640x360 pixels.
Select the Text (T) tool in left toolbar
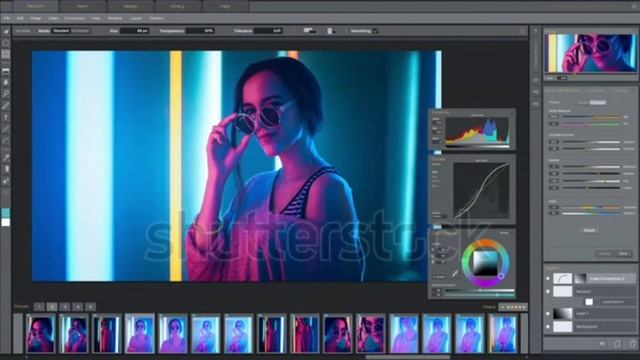click(6, 118)
